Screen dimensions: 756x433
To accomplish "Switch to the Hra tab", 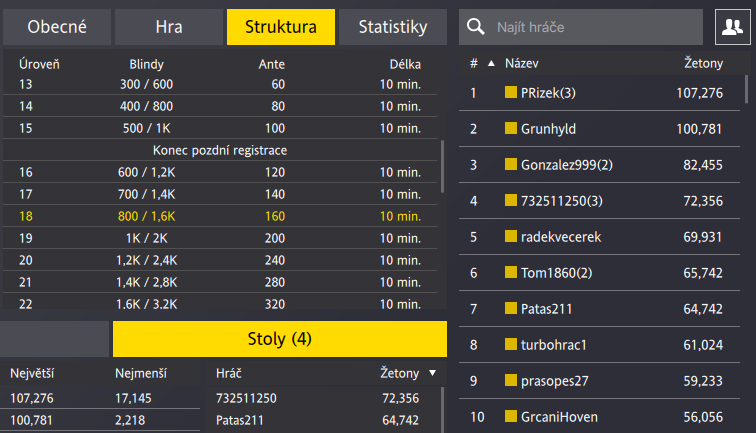I will (x=169, y=27).
